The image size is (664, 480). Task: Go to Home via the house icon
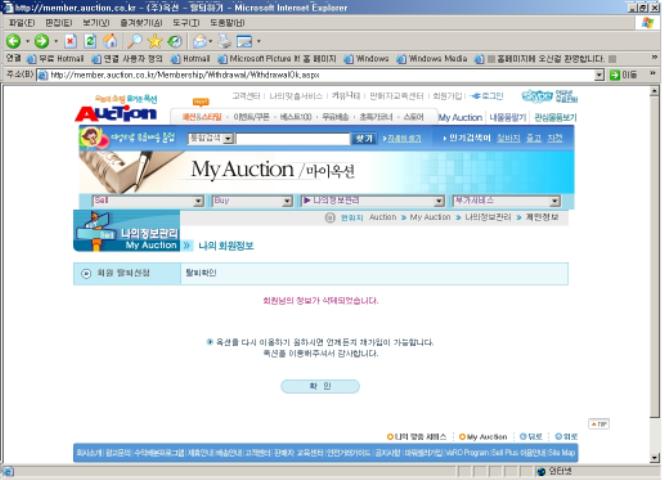110,41
